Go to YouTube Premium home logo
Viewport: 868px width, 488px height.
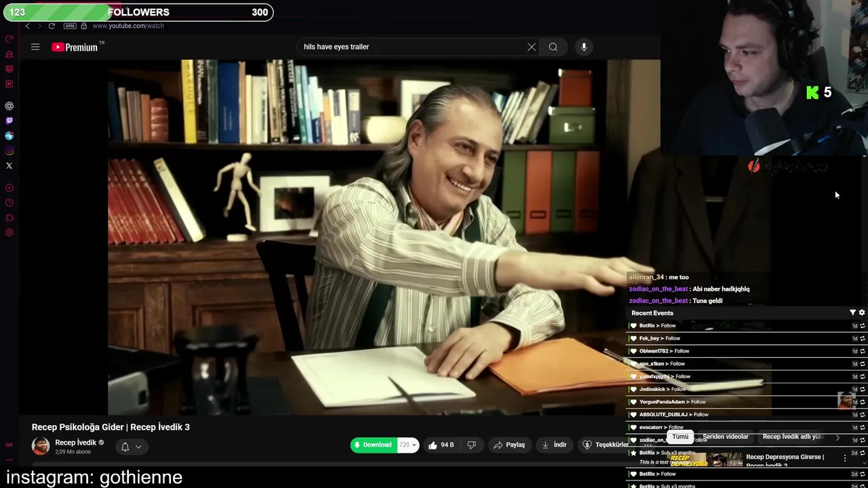pos(75,47)
